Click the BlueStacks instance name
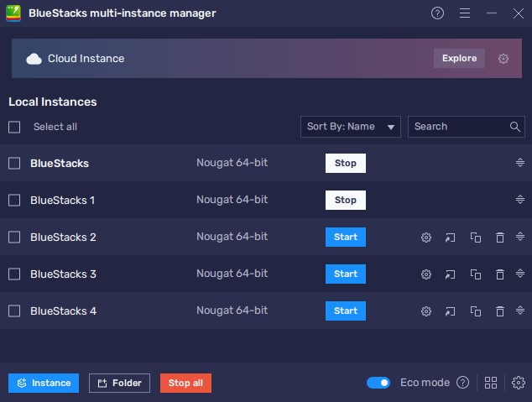This screenshot has width=532, height=402. pyautogui.click(x=60, y=164)
